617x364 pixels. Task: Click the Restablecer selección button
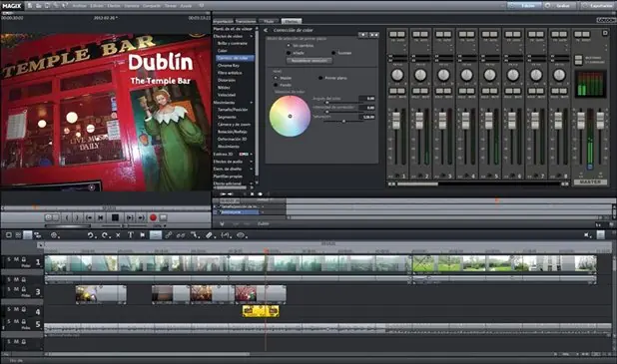pyautogui.click(x=309, y=61)
